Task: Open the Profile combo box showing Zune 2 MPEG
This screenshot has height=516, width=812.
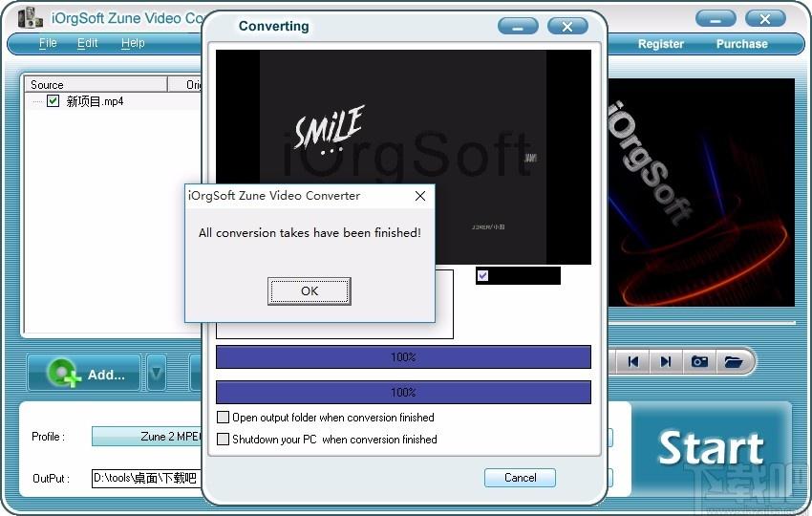Action: (147, 437)
